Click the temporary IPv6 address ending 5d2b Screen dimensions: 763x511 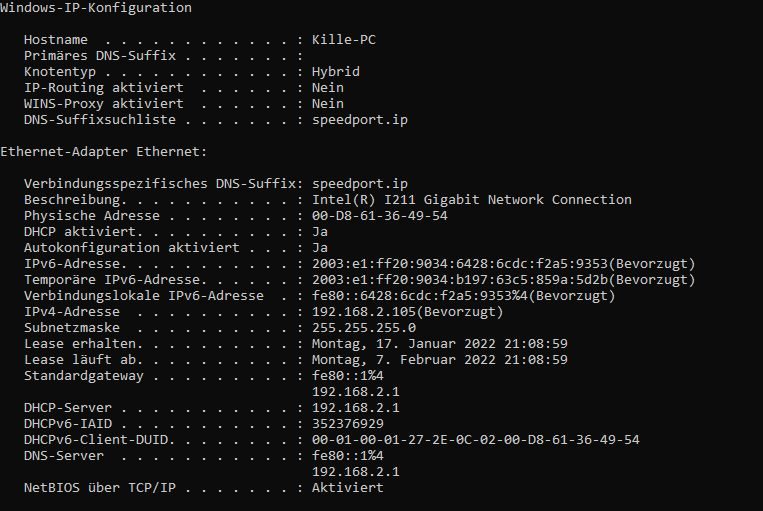coord(504,280)
